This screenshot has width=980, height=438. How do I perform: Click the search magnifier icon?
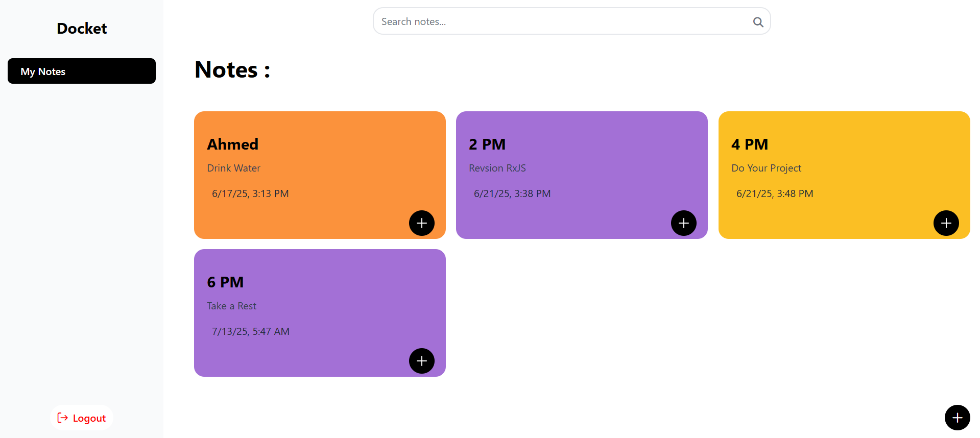tap(758, 22)
